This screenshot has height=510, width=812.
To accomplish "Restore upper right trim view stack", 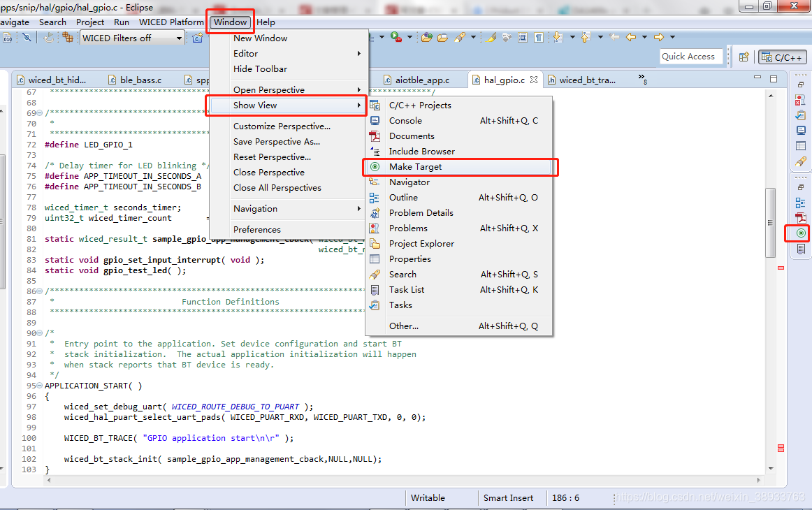I will tap(801, 85).
